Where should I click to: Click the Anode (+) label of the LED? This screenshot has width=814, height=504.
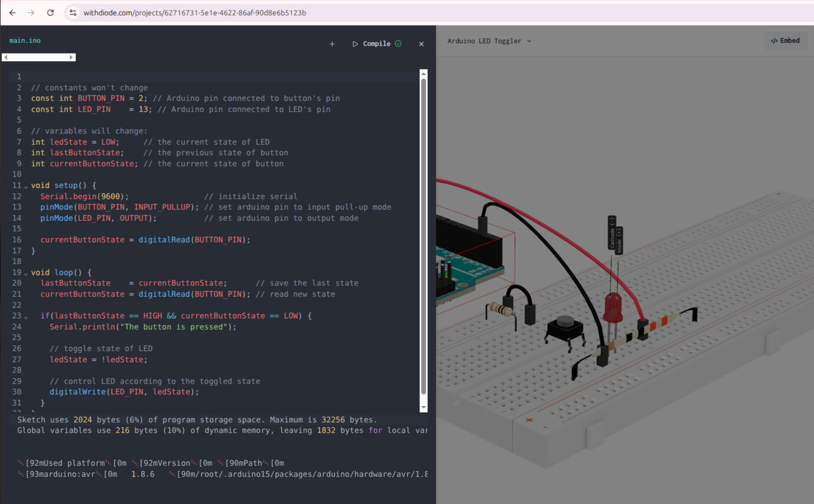[619, 241]
